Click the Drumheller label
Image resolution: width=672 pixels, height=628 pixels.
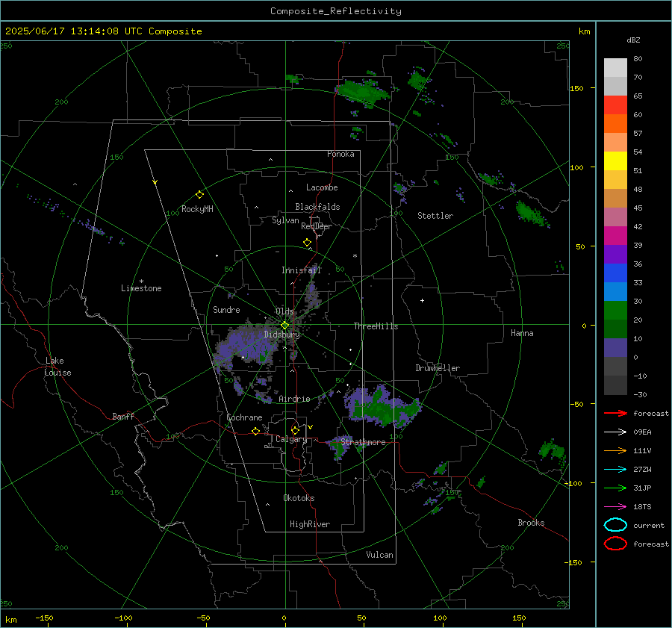point(438,368)
